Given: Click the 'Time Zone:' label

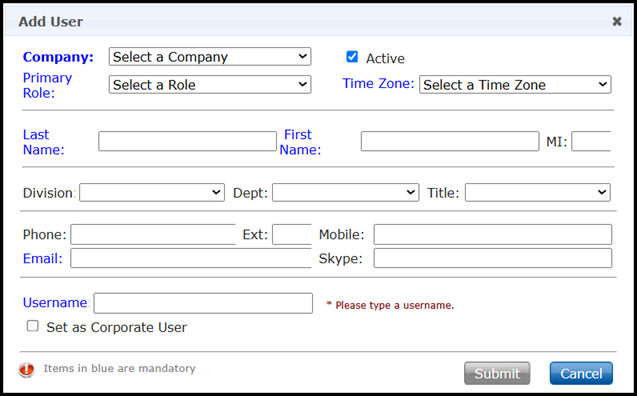Looking at the screenshot, I should click(378, 83).
